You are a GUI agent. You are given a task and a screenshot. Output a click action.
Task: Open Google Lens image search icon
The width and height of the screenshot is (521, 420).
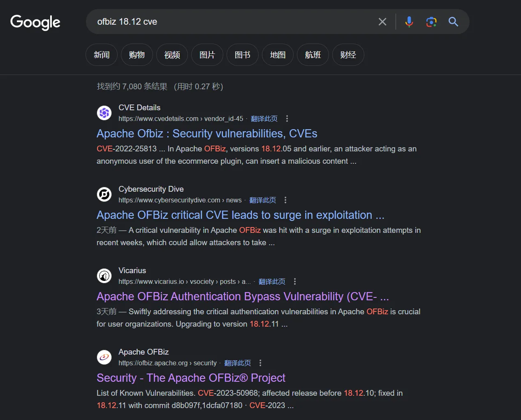click(x=431, y=22)
